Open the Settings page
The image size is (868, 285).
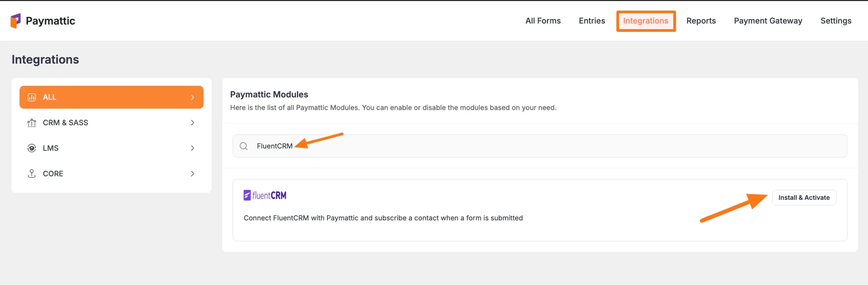click(x=836, y=21)
